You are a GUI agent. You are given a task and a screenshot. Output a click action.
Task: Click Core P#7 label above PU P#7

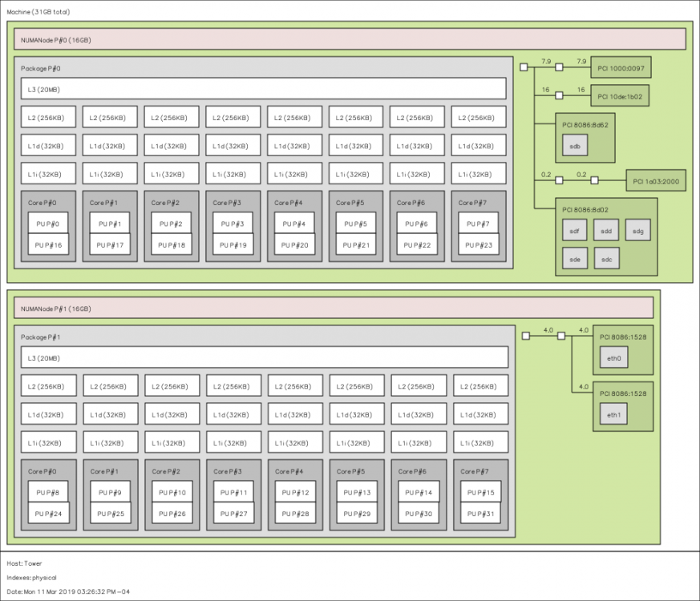click(474, 203)
